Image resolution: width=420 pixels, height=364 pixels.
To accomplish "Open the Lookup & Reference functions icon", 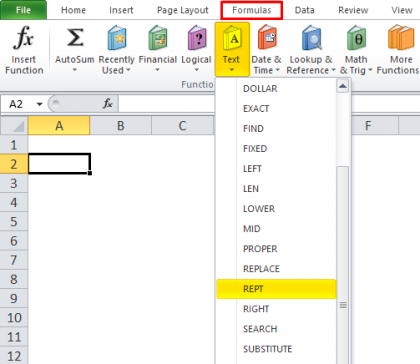I will point(312,37).
